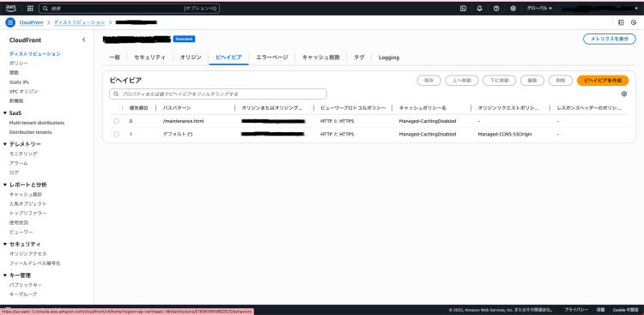Open ディストリビューション in the sidebar
Screen dimensions: 644x315
[35, 54]
